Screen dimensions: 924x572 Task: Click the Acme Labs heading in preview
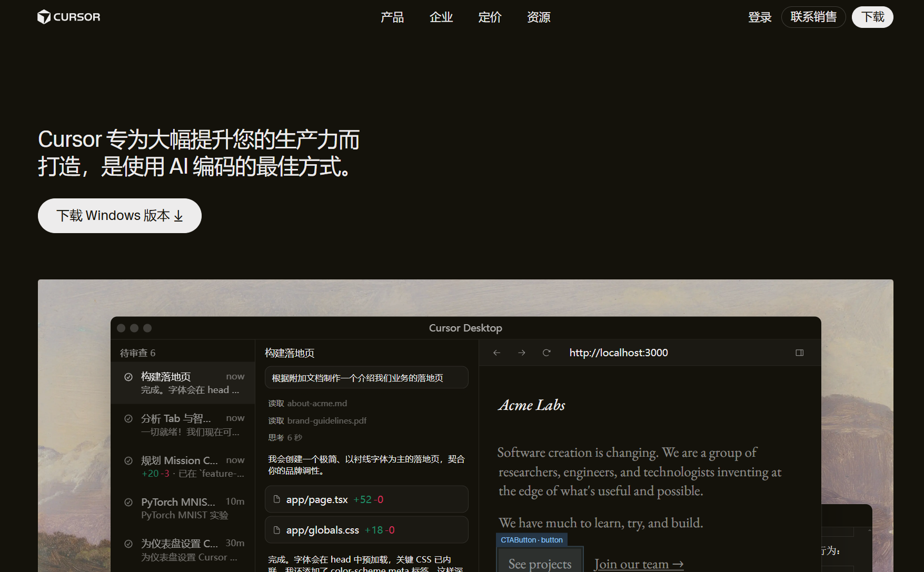coord(532,405)
